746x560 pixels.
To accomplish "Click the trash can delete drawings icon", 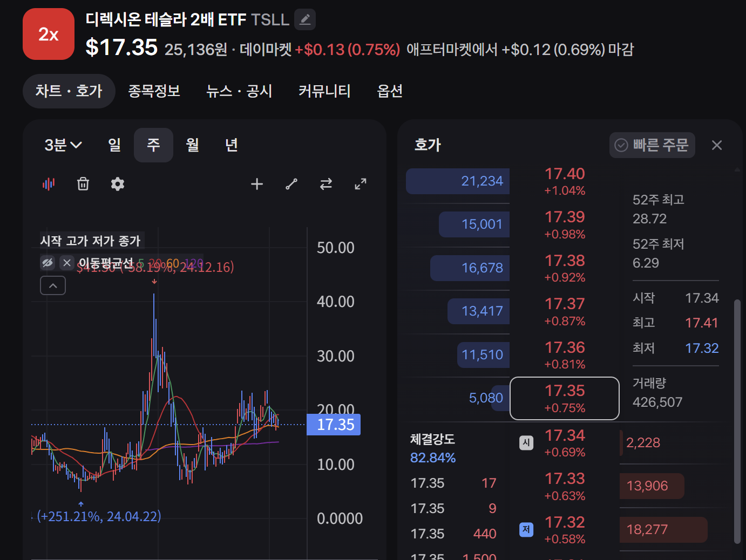I will click(x=83, y=184).
